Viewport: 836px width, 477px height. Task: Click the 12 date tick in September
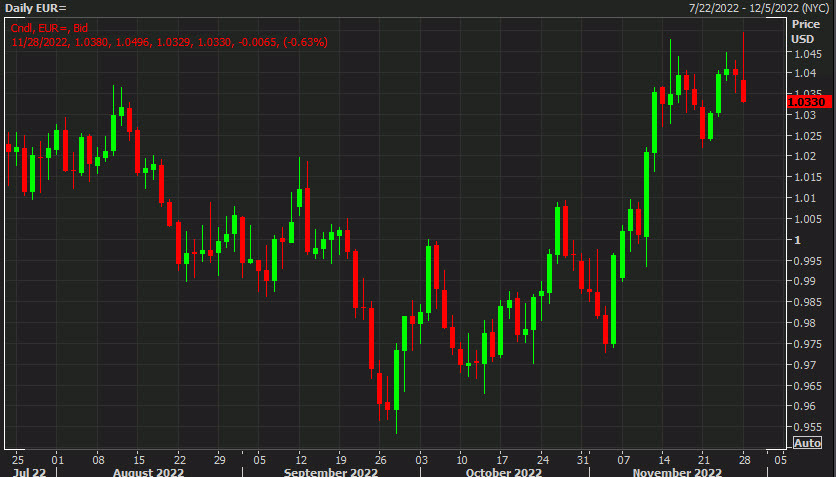pos(301,459)
